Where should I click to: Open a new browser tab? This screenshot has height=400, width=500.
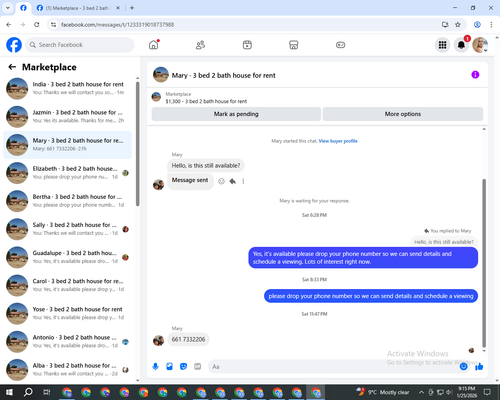coord(132,8)
